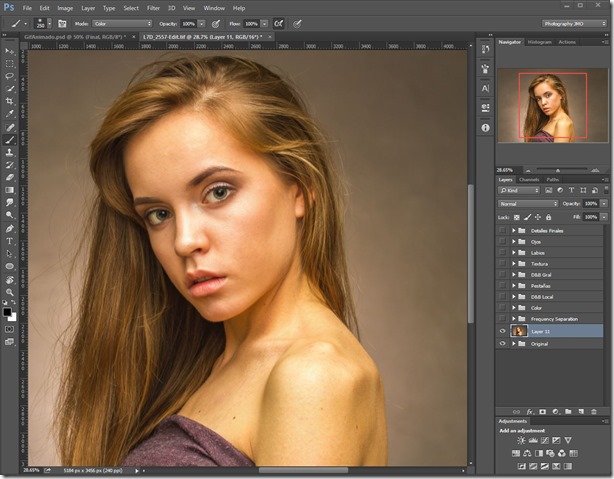Switch to the GifAnimado.psd document tab
Viewport: 614px width, 479px height.
coord(75,37)
